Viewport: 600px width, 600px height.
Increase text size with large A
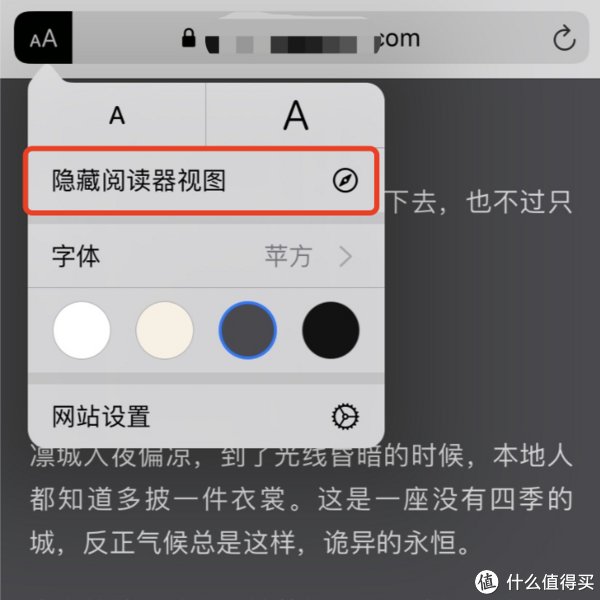(295, 115)
